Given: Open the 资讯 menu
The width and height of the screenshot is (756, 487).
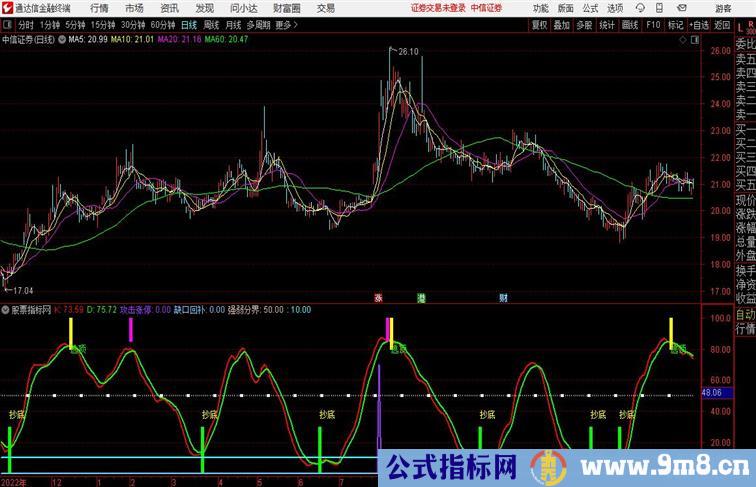Looking at the screenshot, I should pos(169,8).
